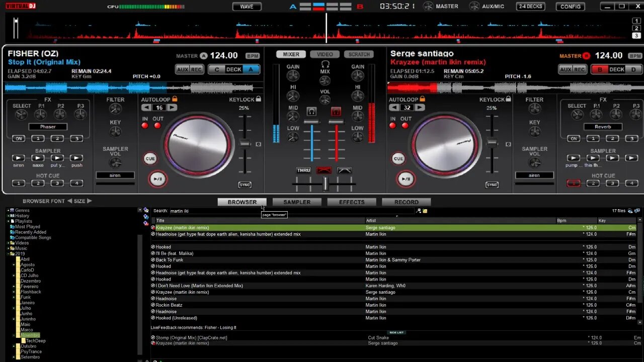Increase right deck autoloop length from 32
This screenshot has width=644, height=362.
coord(420,108)
